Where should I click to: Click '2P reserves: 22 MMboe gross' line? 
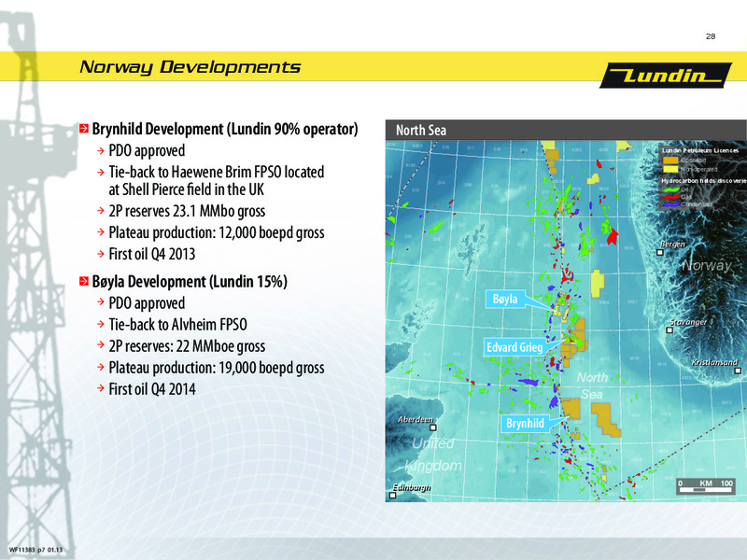(187, 346)
